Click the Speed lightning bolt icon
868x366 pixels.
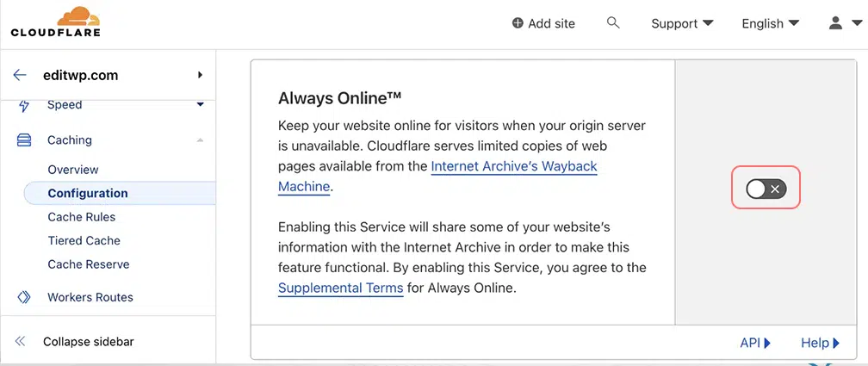pos(23,105)
